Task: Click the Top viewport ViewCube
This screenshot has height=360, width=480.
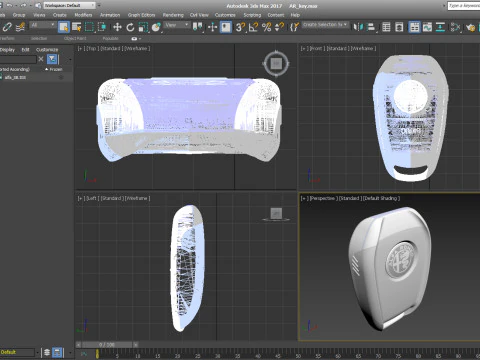Action: 276,63
